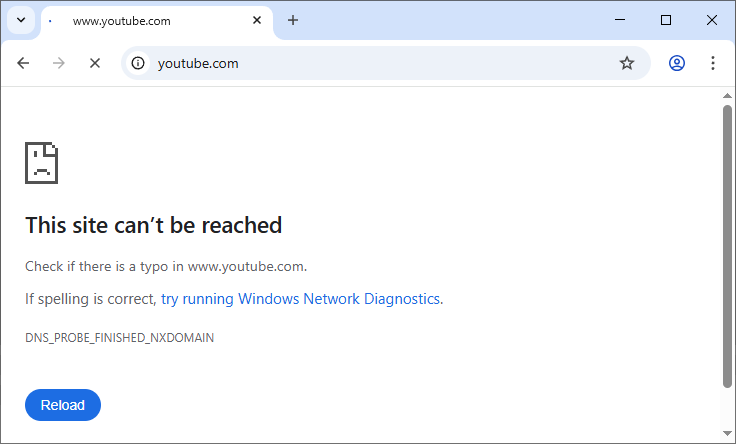The image size is (736, 444).
Task: Click the forward navigation arrow
Action: pyautogui.click(x=59, y=63)
